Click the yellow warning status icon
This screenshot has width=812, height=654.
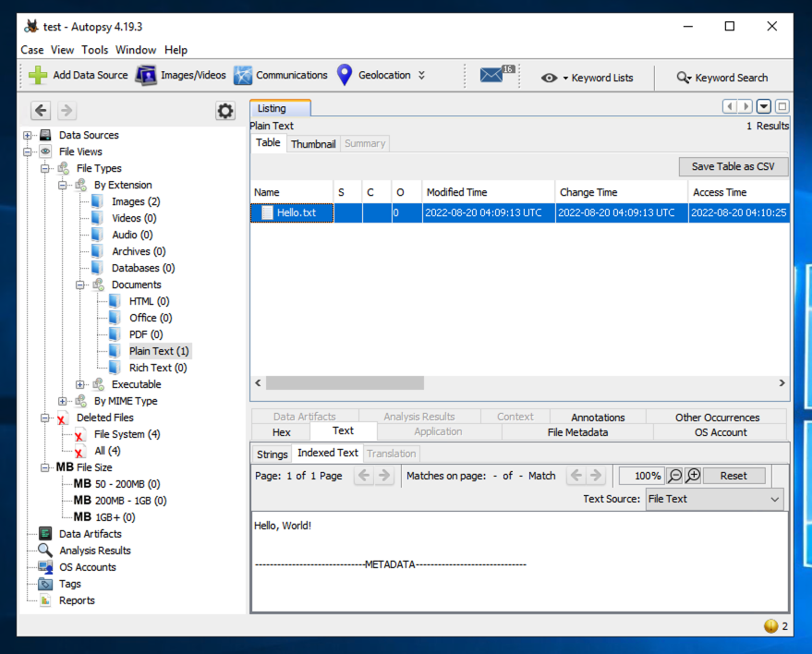(771, 626)
